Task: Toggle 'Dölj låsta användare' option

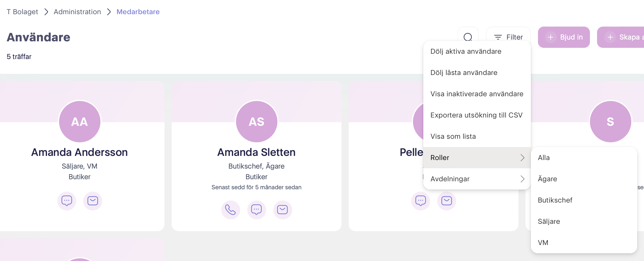Action: pyautogui.click(x=464, y=73)
